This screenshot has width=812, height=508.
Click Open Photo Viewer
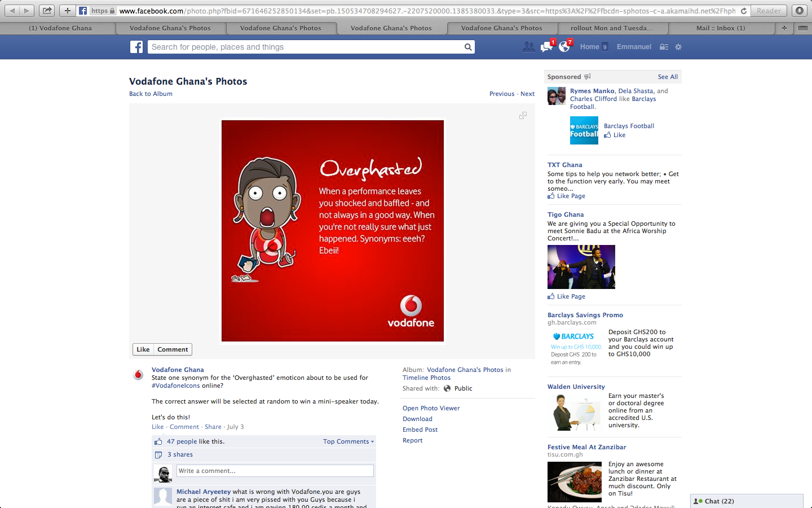tap(431, 408)
